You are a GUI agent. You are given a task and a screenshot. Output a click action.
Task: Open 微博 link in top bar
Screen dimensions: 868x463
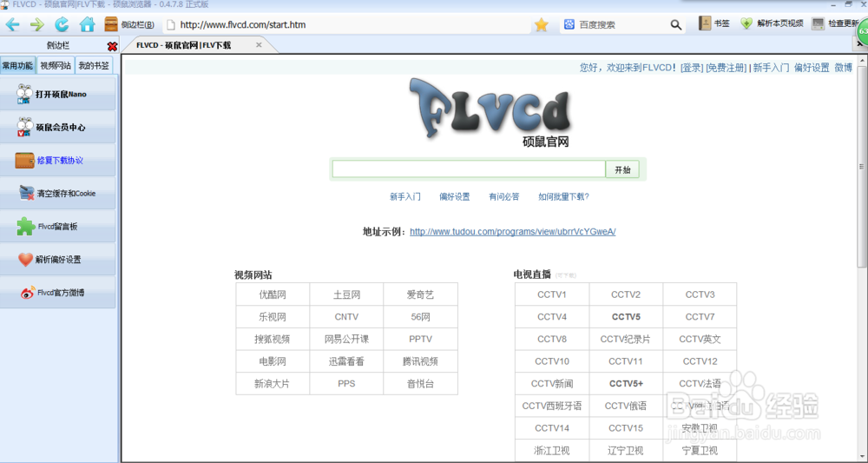(x=844, y=68)
